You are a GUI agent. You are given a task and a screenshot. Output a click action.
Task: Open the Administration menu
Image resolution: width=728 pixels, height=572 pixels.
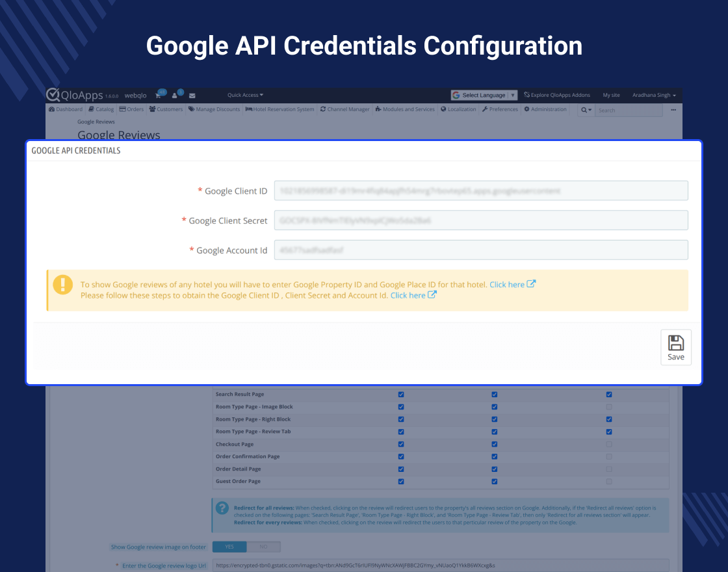coord(545,109)
